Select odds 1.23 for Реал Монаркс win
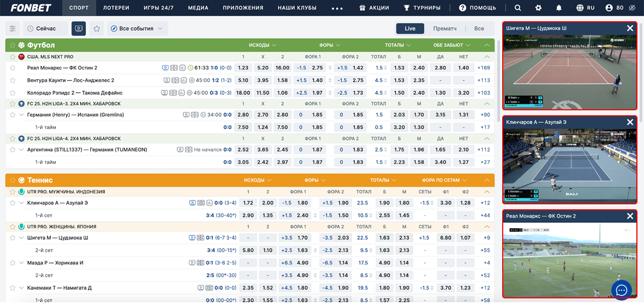Screen dimensions: 644x306 243,68
